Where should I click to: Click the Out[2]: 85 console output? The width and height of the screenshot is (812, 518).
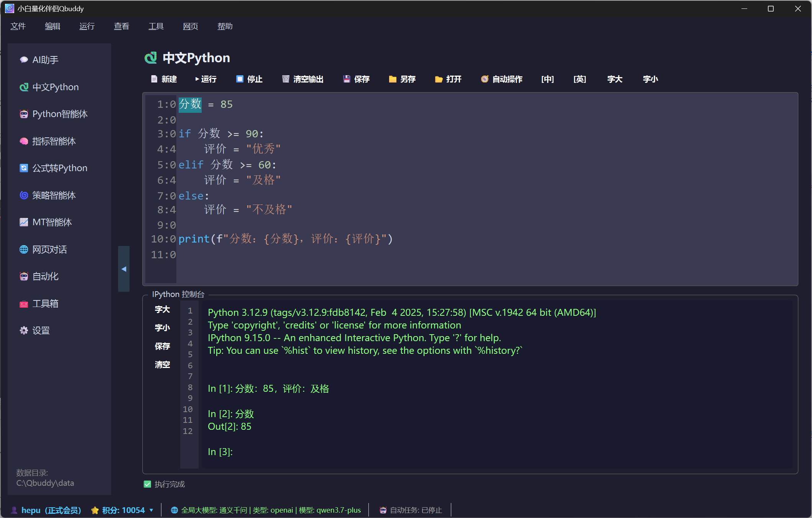click(230, 427)
